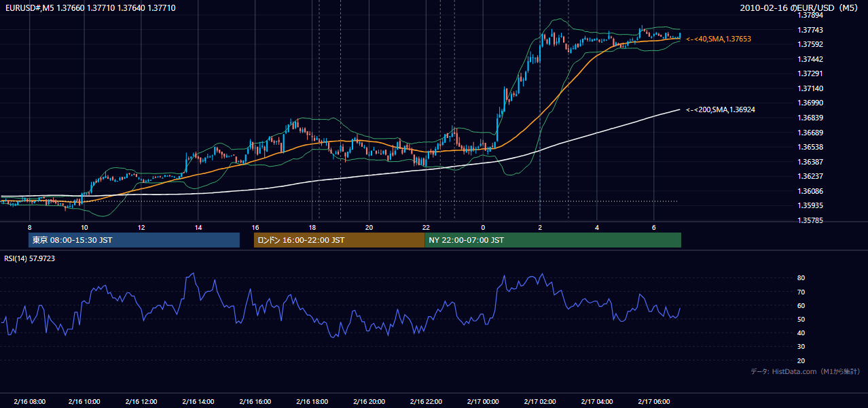Image resolution: width=868 pixels, height=408 pixels.
Task: Click the 2/16 16:00 date axis label
Action: point(255,401)
